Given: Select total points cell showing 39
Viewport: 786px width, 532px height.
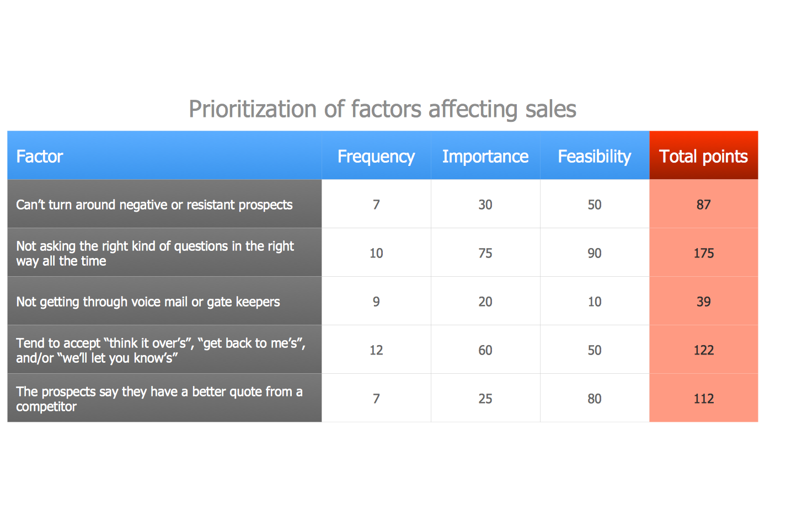Looking at the screenshot, I should click(703, 302).
